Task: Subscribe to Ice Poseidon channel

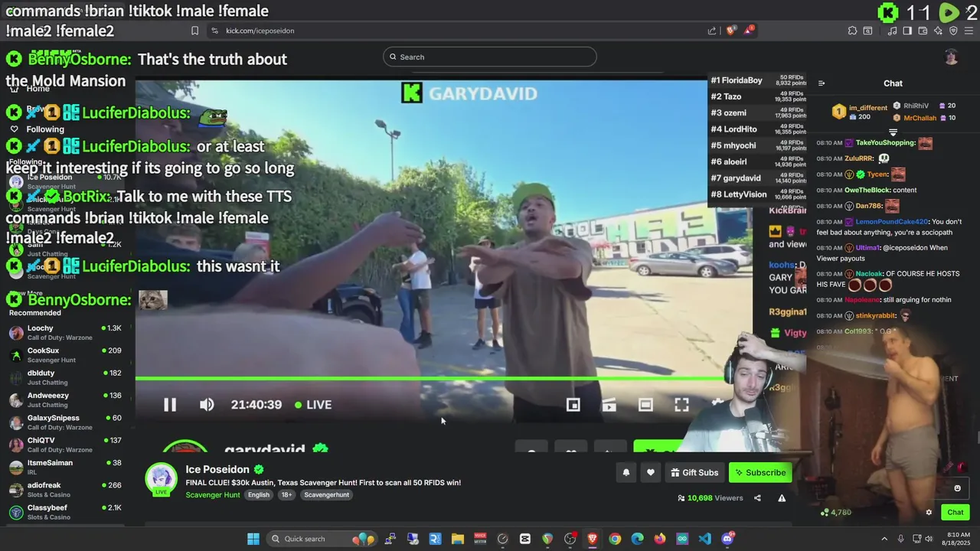Action: 760,473
